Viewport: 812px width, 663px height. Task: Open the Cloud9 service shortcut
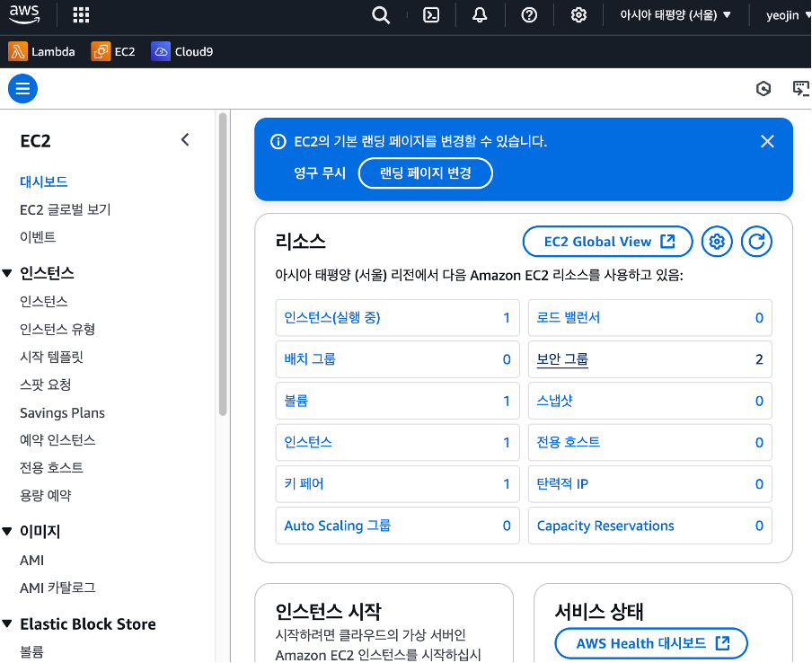click(181, 52)
